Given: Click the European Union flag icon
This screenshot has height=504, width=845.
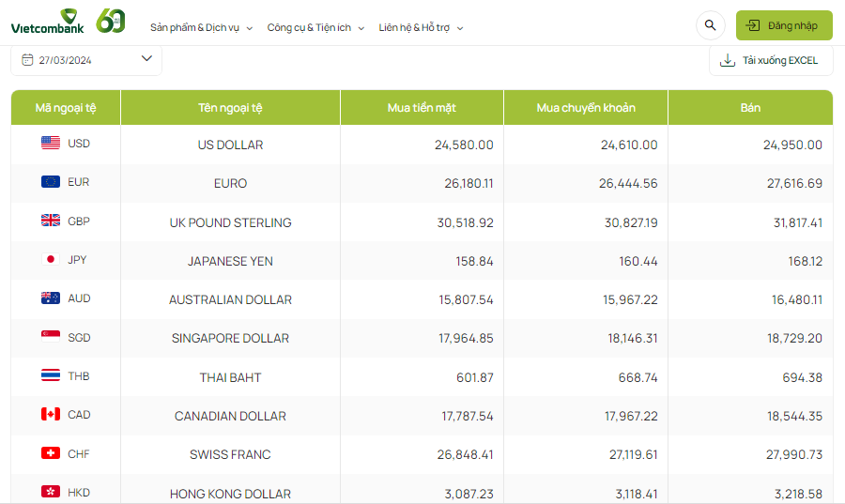Looking at the screenshot, I should (51, 182).
